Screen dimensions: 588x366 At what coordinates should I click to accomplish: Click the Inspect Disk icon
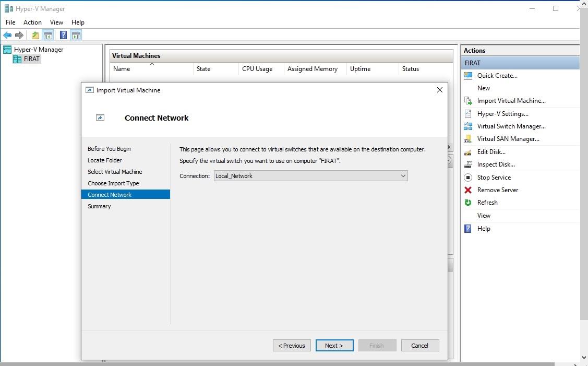point(468,164)
